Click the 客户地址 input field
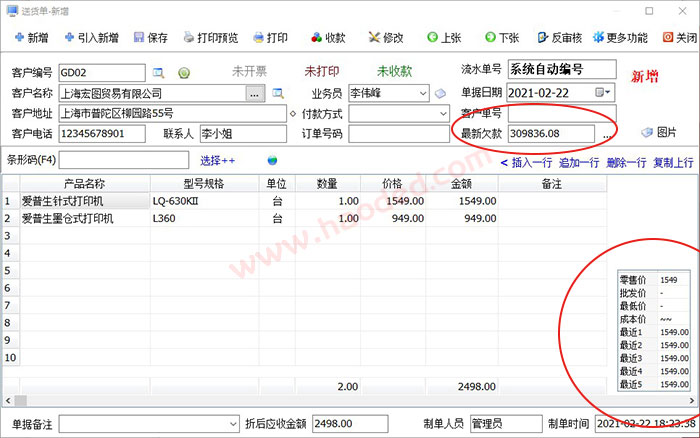 [x=172, y=113]
